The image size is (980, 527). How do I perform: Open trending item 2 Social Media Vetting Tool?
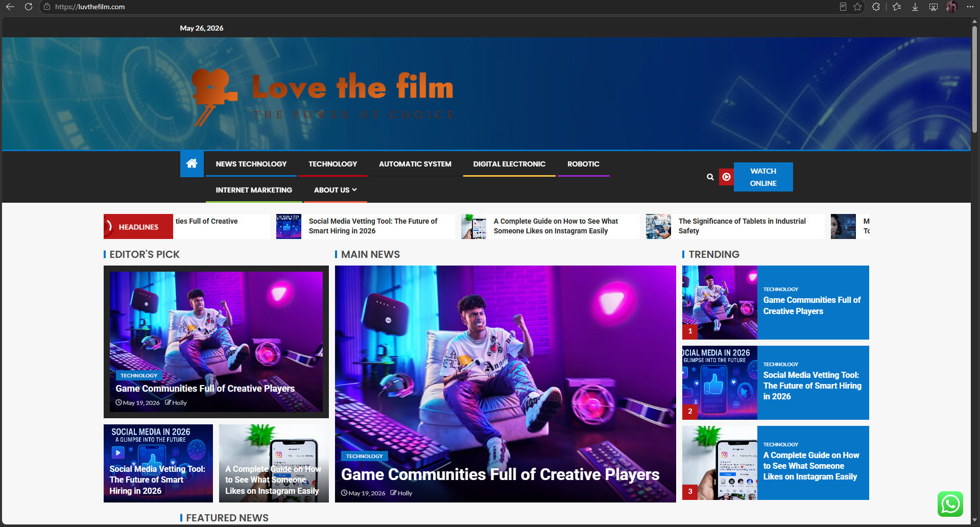pos(812,386)
